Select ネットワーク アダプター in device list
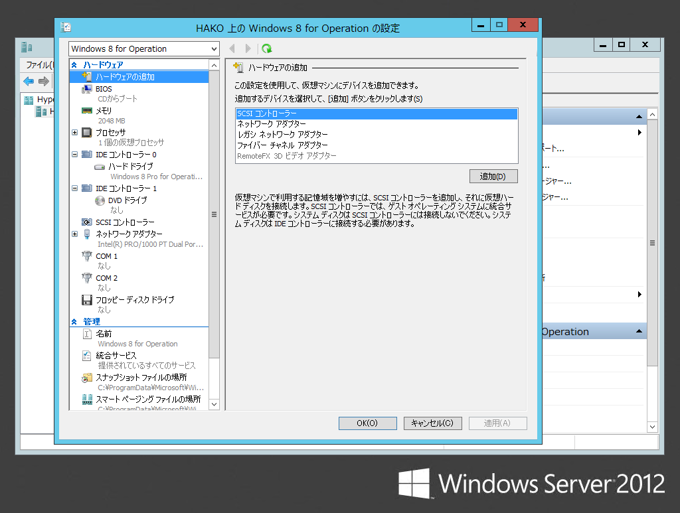The width and height of the screenshot is (680, 513). [x=376, y=124]
